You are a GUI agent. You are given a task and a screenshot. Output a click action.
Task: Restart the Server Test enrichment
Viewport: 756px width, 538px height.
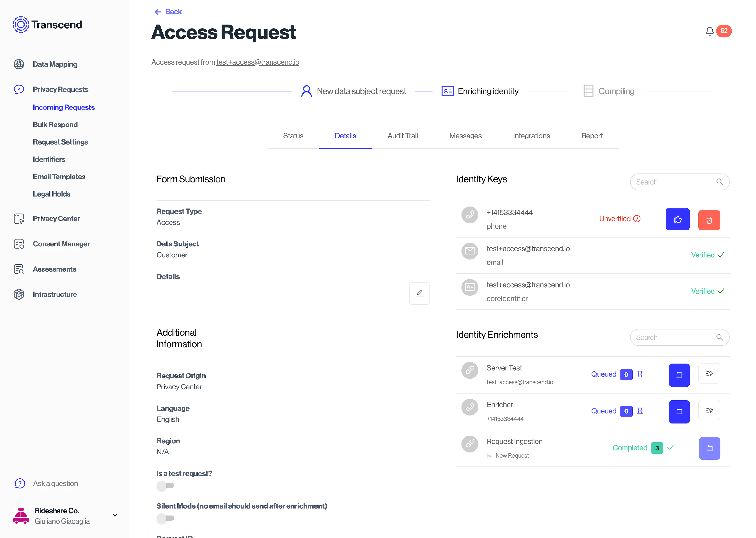[x=679, y=375]
